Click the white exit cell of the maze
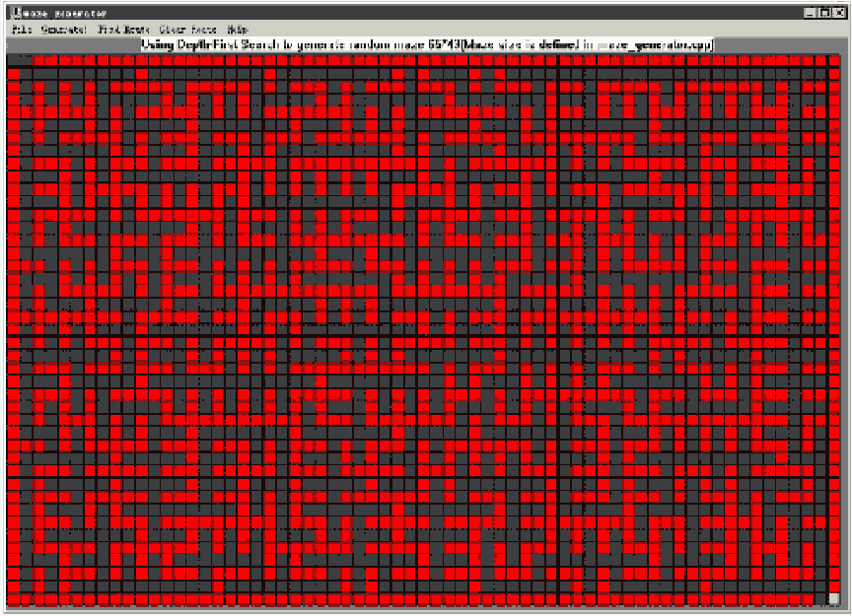This screenshot has width=852, height=616. tap(834, 598)
